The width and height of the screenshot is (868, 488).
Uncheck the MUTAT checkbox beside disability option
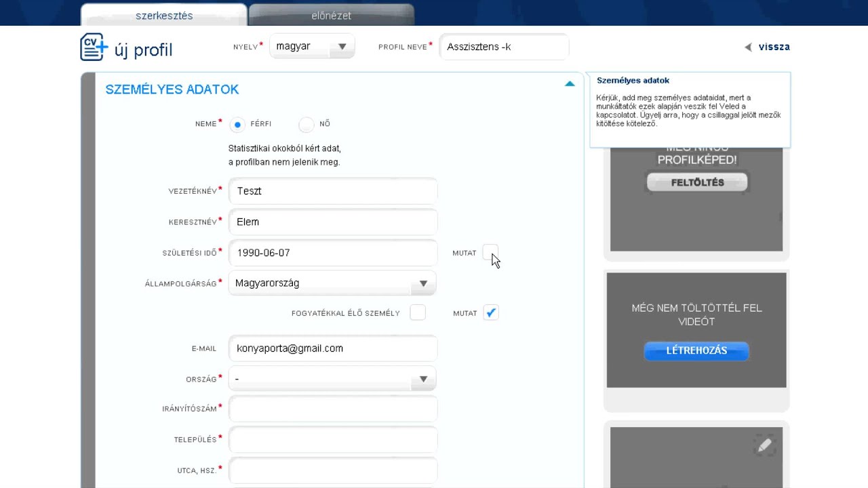491,312
